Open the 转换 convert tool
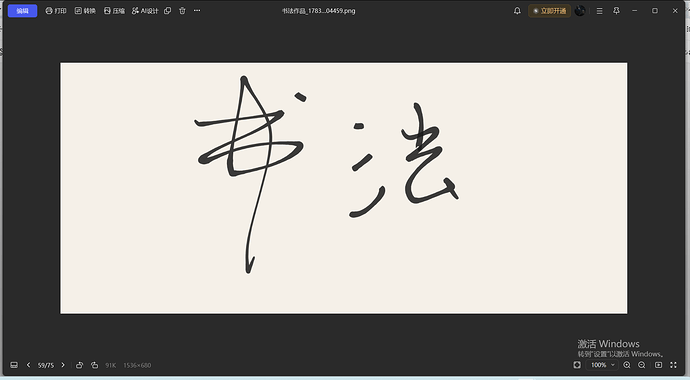Viewport: 690px width, 380px height. pos(85,11)
